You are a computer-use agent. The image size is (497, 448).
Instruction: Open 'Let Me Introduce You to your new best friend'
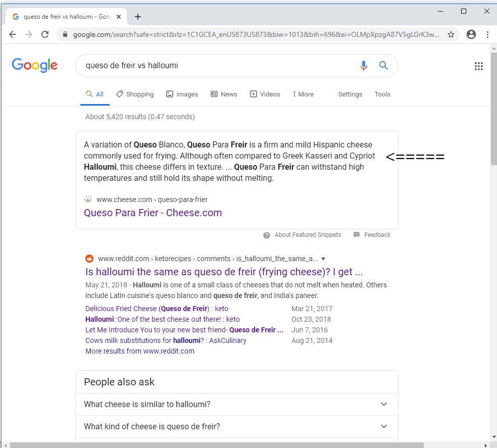(184, 330)
